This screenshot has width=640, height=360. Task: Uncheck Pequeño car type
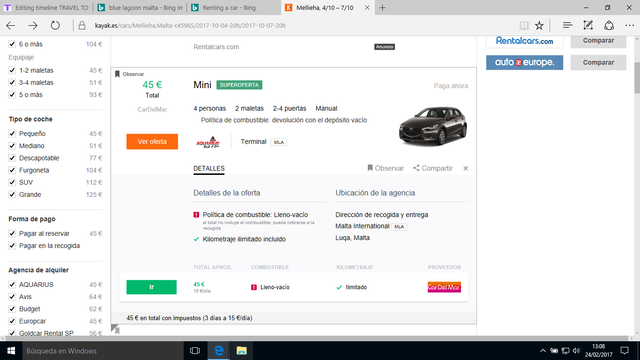pos(12,133)
